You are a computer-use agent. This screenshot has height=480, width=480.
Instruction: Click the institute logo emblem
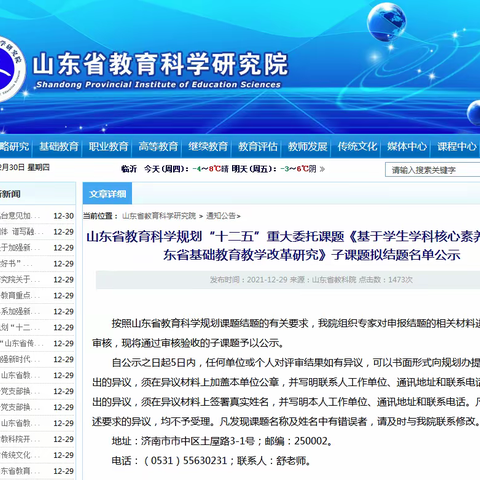point(12,68)
